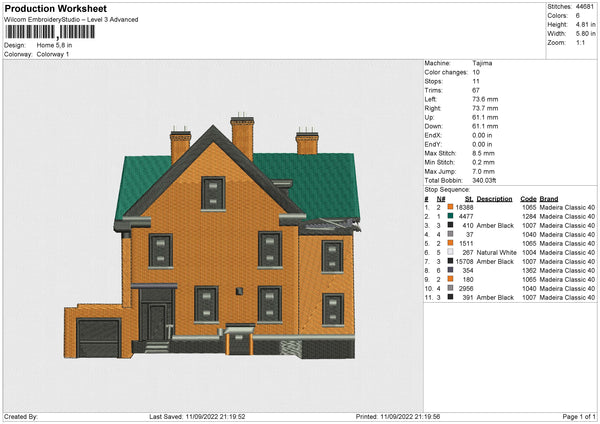Screen dimensions: 600x424
Task: Click the Max Stitch value '8.5 mm'
Action: 483,153
